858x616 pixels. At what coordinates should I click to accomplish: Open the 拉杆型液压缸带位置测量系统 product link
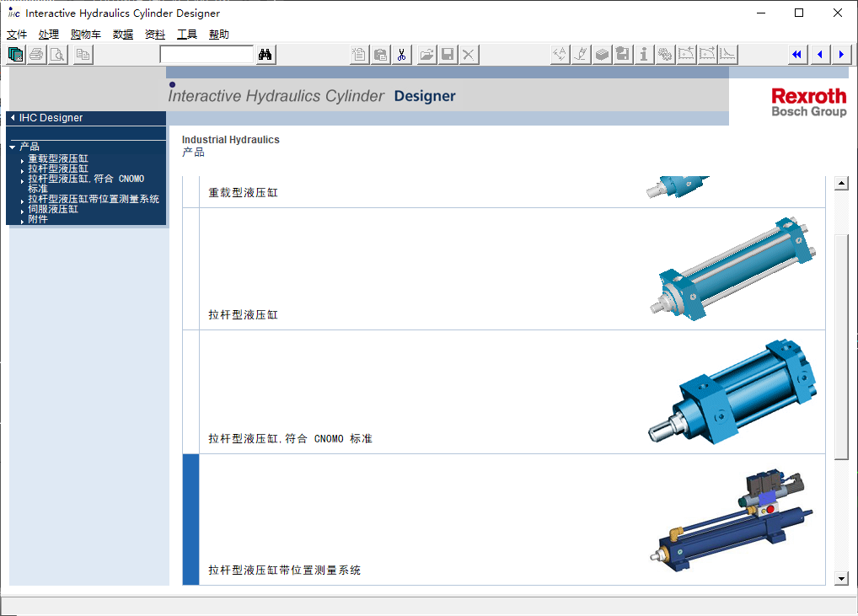(x=284, y=570)
